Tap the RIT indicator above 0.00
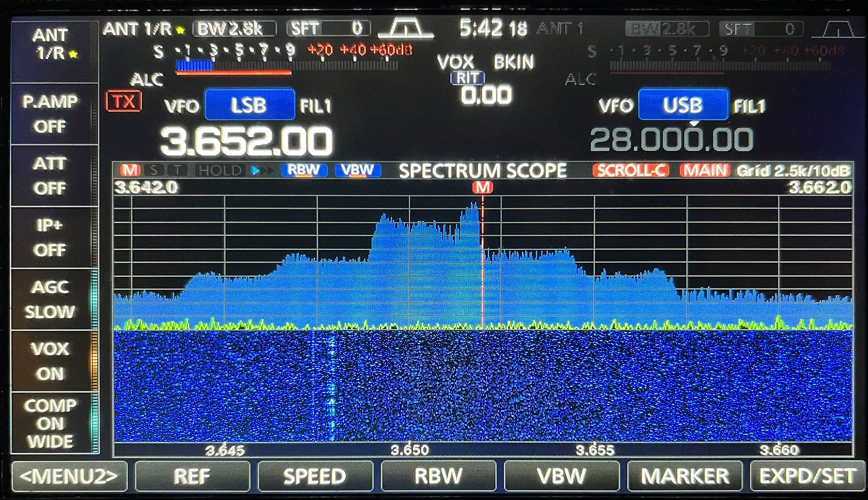 tap(467, 78)
